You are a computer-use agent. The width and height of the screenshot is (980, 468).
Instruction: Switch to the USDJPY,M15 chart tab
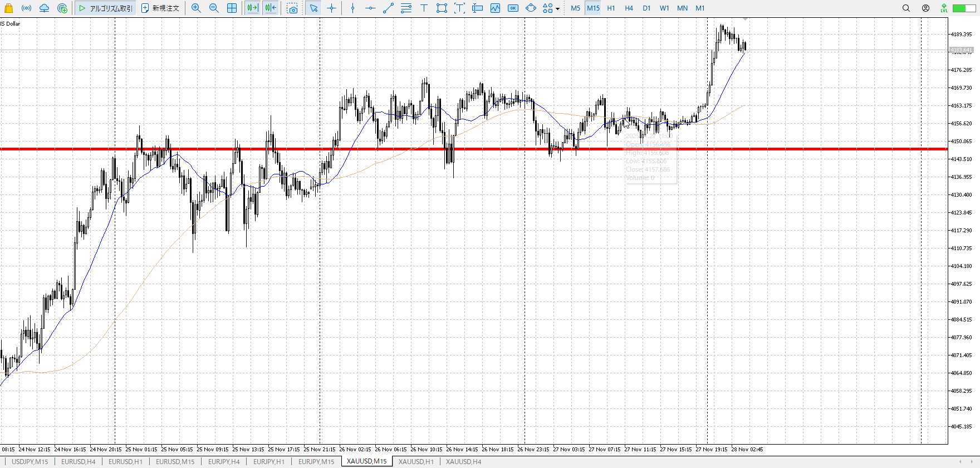click(x=30, y=461)
